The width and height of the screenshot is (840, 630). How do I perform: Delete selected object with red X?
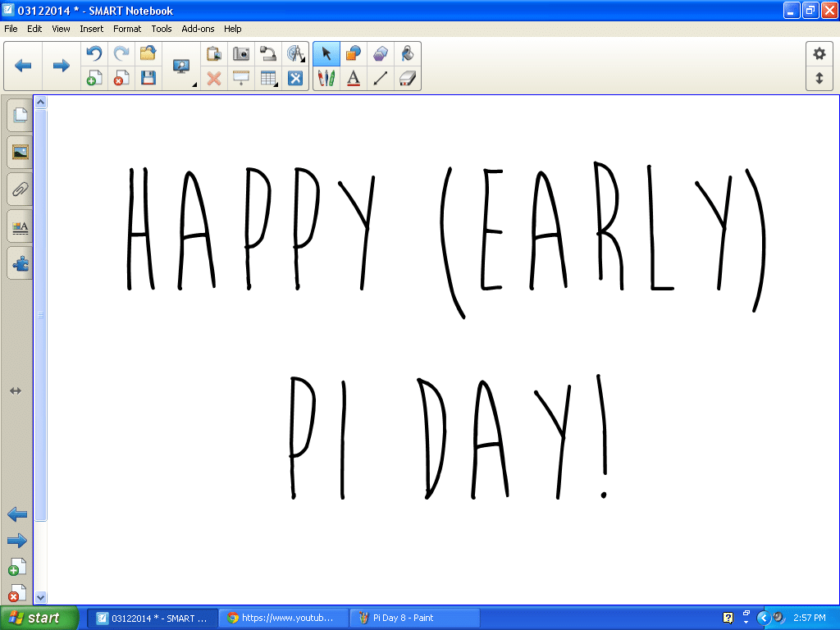pos(214,78)
